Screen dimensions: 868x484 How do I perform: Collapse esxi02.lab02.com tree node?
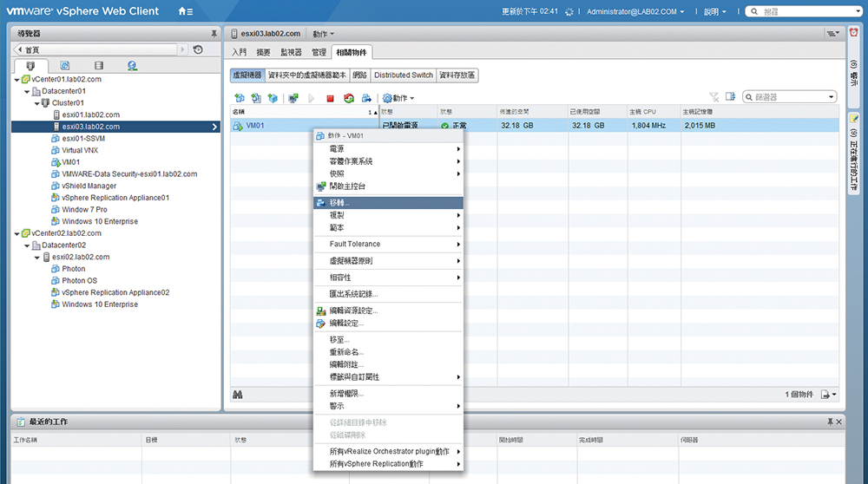pyautogui.click(x=37, y=258)
